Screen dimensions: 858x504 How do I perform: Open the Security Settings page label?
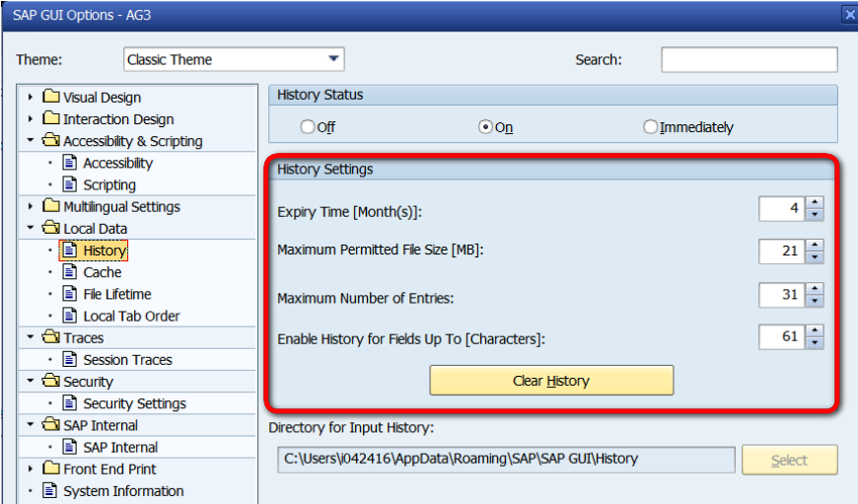[x=134, y=403]
